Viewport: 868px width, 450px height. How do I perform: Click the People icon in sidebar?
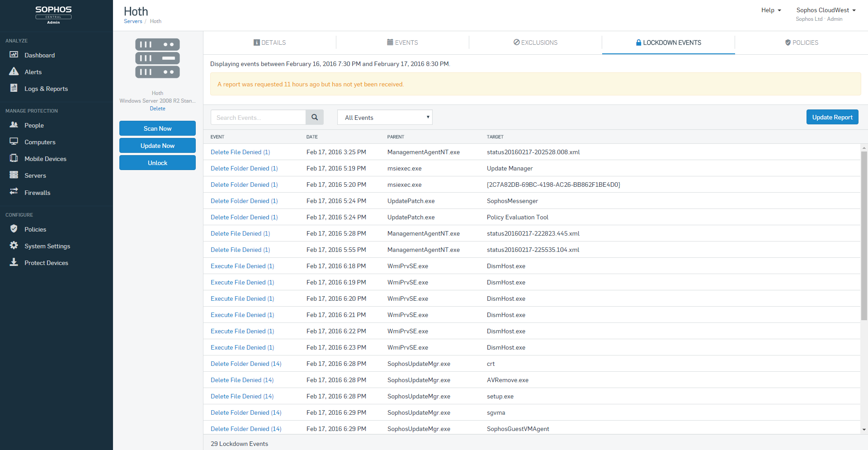[x=14, y=125]
